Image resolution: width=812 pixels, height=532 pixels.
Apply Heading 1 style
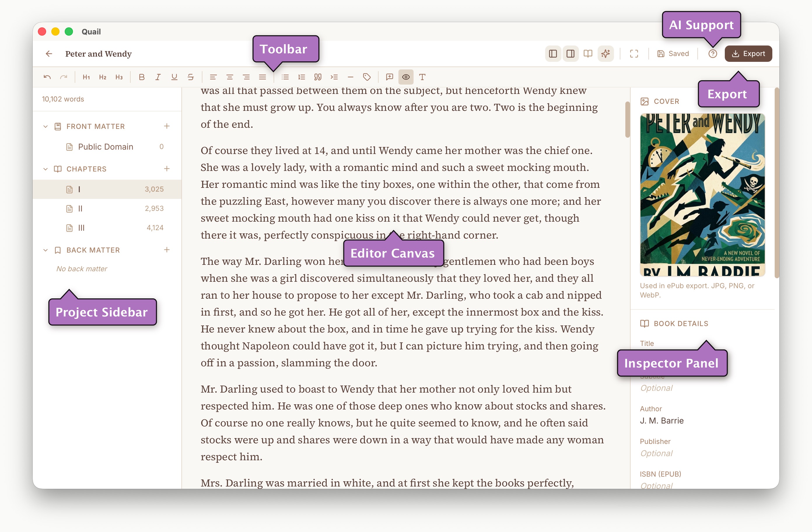click(86, 77)
